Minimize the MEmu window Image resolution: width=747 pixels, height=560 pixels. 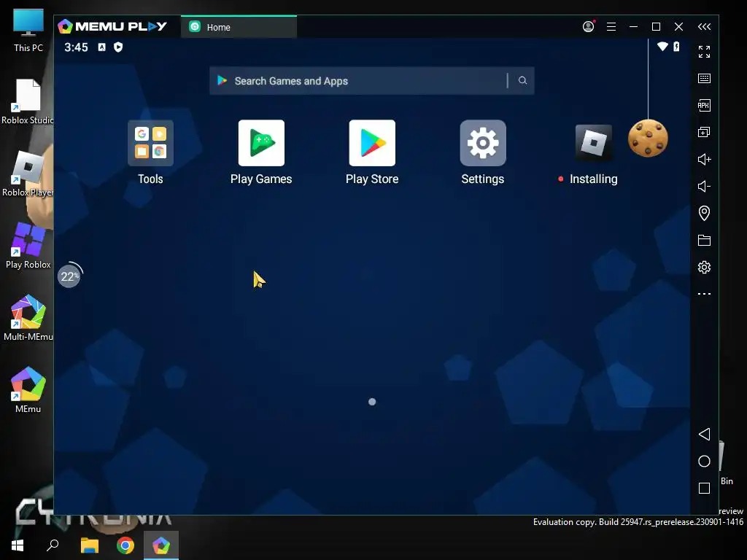(633, 27)
